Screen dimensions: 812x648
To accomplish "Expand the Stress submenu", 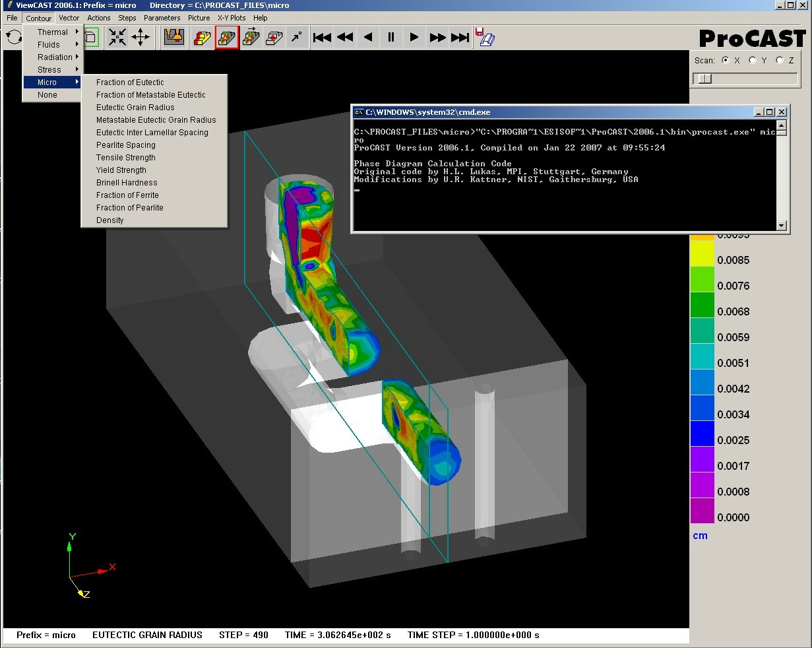I will (53, 69).
